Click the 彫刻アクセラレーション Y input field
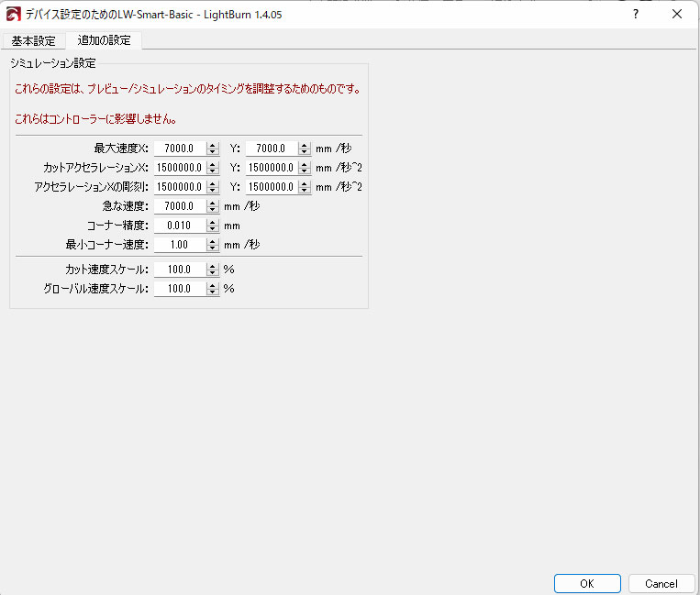This screenshot has width=700, height=595. click(x=272, y=186)
